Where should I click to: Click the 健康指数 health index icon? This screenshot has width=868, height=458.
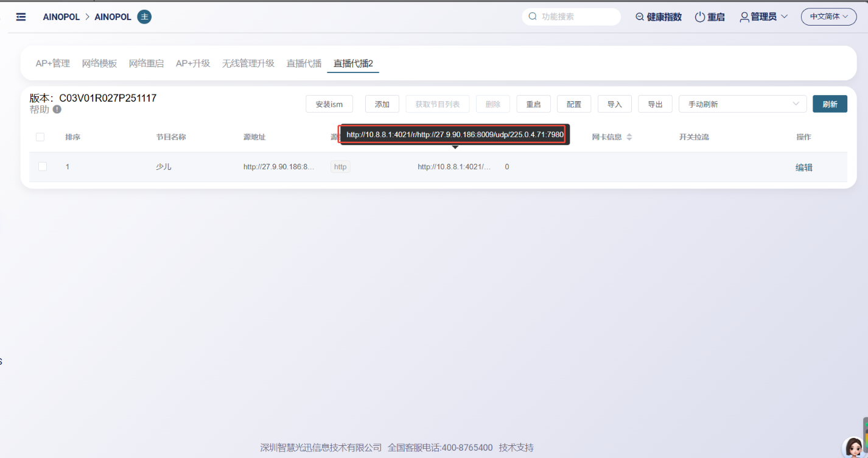click(639, 17)
